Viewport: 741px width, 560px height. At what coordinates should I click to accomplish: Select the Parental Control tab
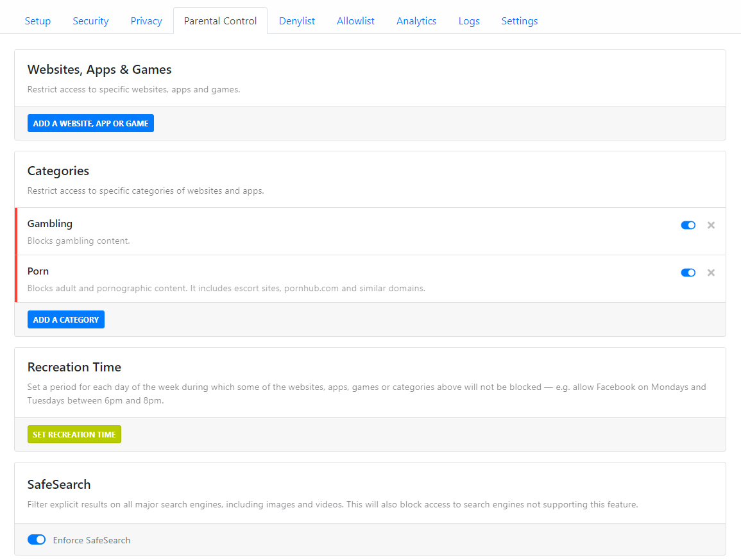click(220, 21)
